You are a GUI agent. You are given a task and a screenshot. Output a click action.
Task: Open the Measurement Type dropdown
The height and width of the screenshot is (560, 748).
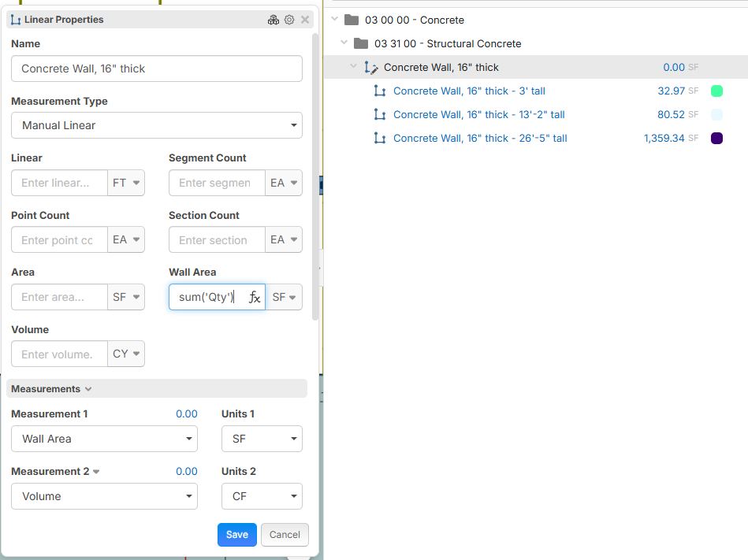click(157, 125)
